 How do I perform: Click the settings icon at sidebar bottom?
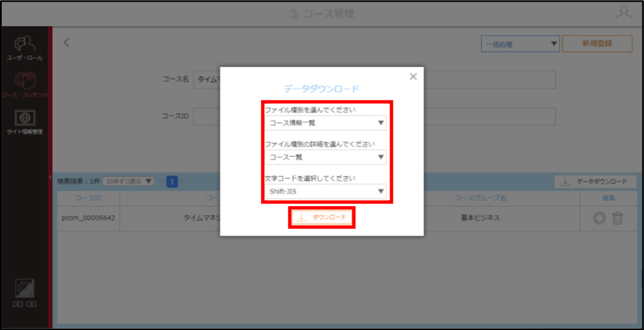[25, 289]
